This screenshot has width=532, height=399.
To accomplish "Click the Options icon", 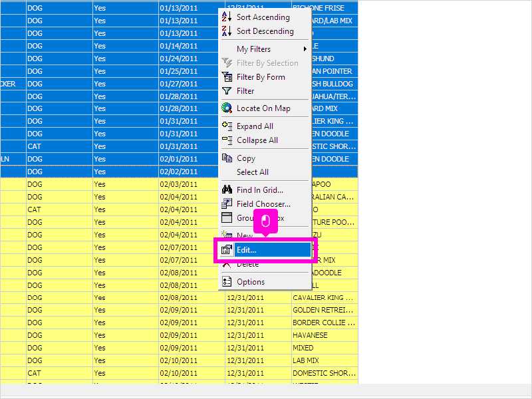I will [x=227, y=281].
